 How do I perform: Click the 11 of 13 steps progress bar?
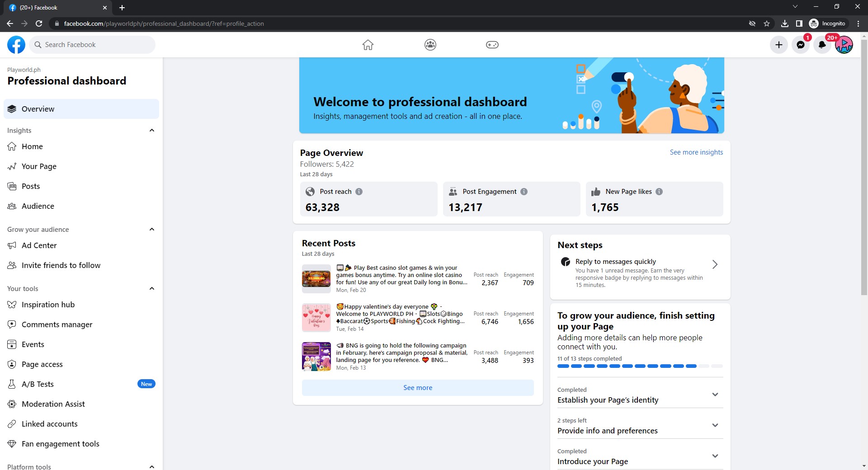[x=640, y=366]
